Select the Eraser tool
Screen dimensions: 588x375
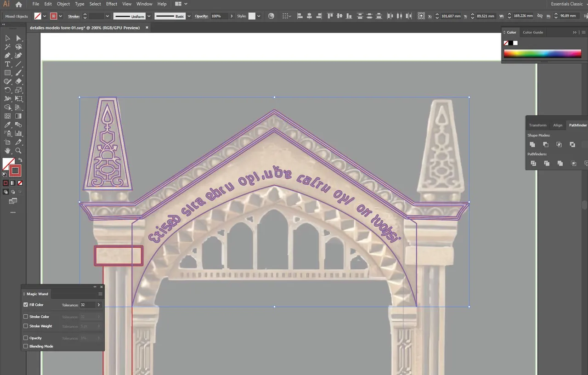click(x=19, y=81)
